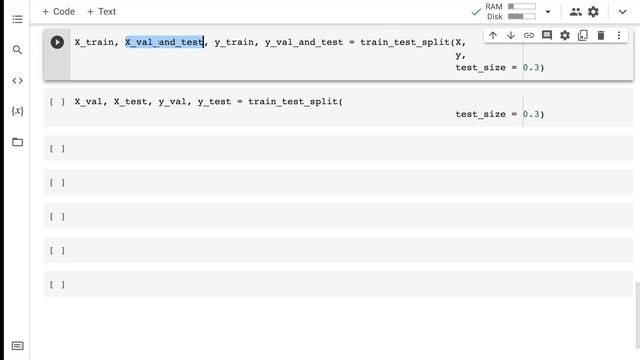Image resolution: width=640 pixels, height=360 pixels.
Task: Add a new Text cell
Action: click(101, 11)
